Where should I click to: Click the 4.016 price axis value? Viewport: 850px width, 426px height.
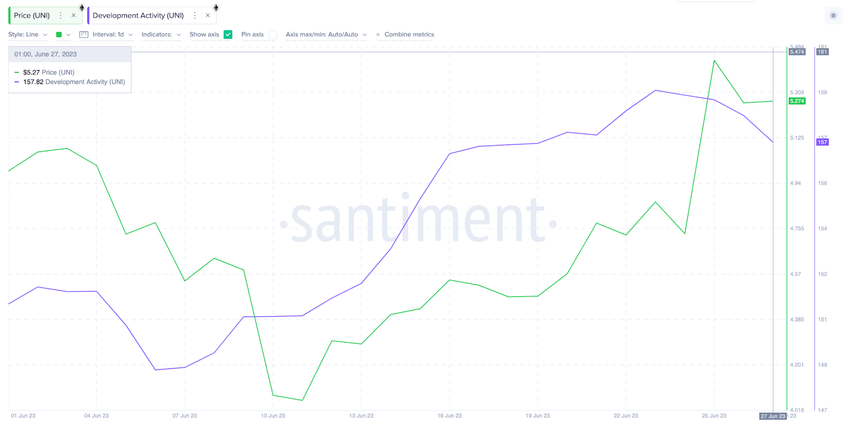[x=797, y=410]
